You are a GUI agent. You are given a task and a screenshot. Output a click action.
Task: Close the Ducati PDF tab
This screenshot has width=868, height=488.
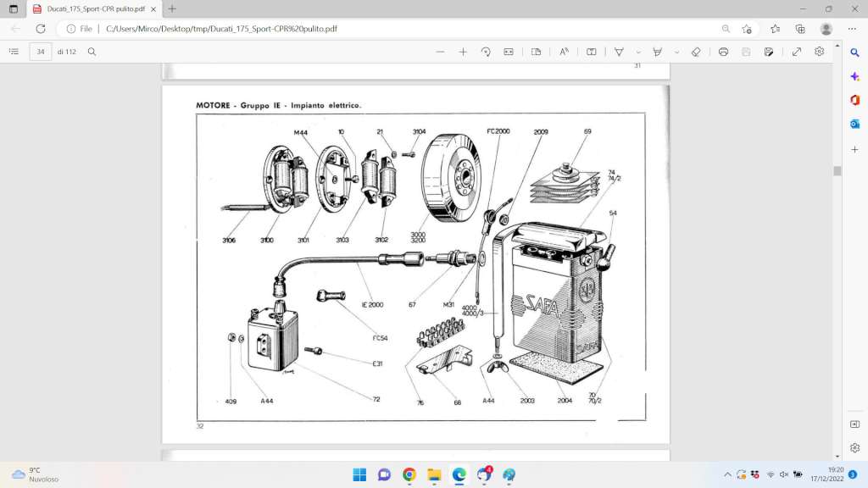point(153,8)
